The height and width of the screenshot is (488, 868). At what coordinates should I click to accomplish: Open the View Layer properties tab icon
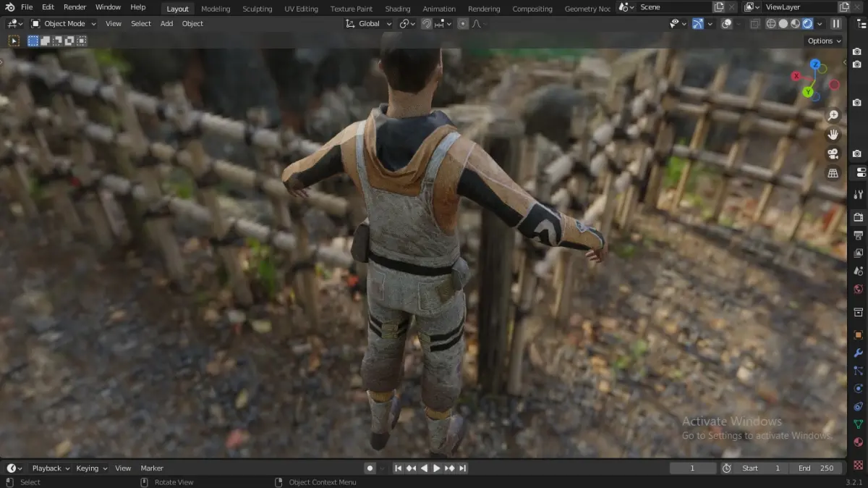pos(859,253)
